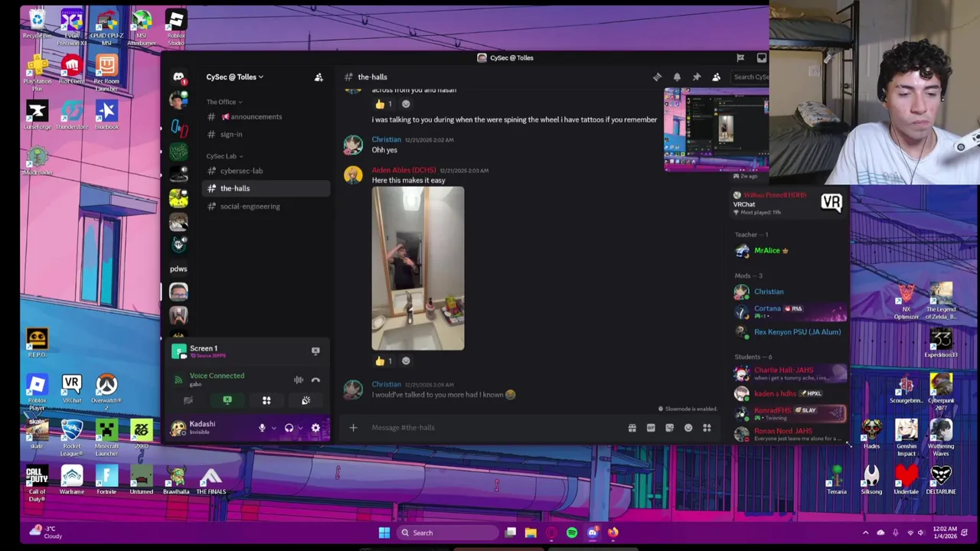Click the Discord search field
Image resolution: width=980 pixels, height=551 pixels.
coord(749,77)
